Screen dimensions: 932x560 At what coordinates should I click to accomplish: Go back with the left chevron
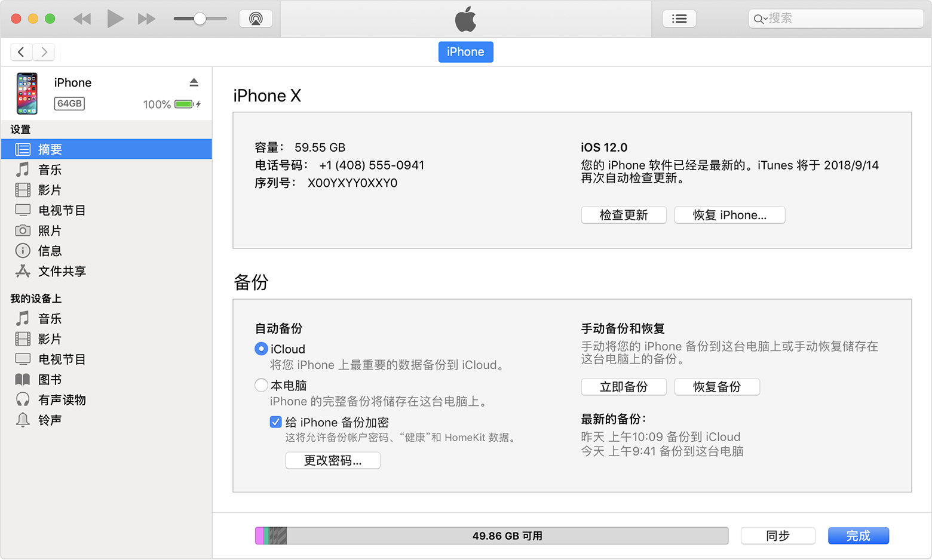click(x=22, y=52)
